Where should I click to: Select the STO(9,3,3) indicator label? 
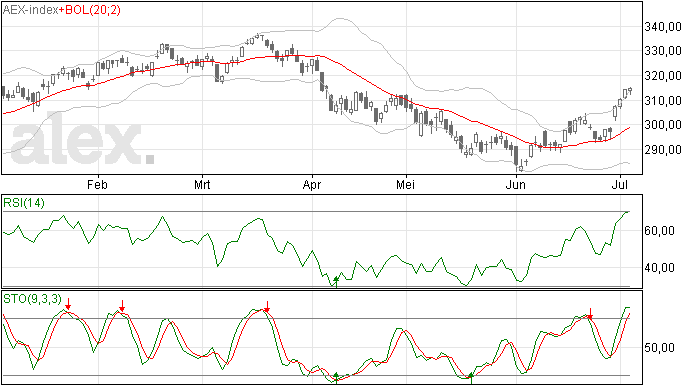coord(33,299)
